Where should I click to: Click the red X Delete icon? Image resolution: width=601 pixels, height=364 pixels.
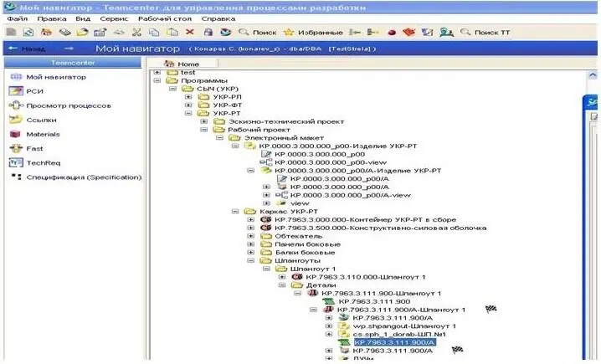pyautogui.click(x=190, y=32)
